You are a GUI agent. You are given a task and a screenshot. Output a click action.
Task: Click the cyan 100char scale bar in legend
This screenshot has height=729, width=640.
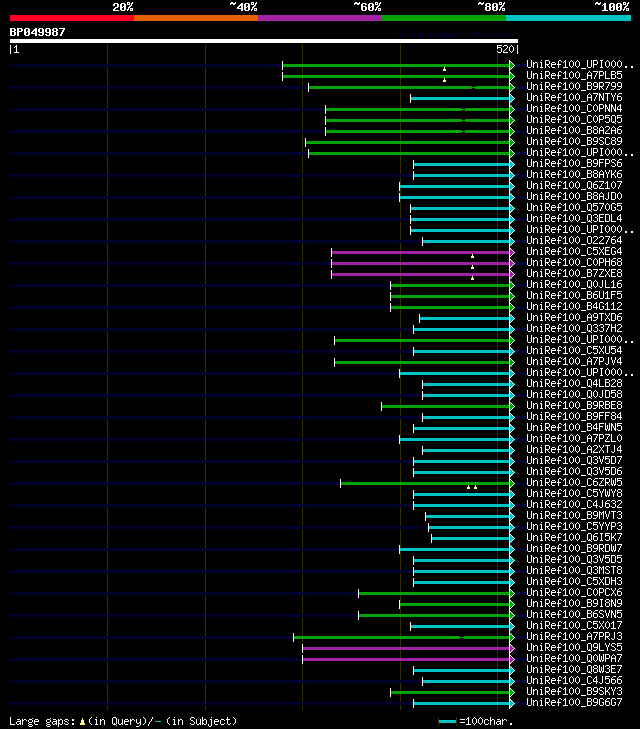coord(447,722)
